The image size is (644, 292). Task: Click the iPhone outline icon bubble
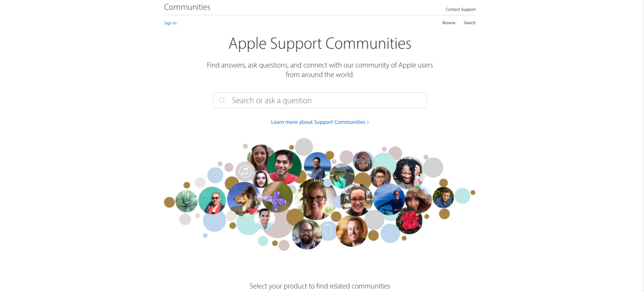(x=328, y=231)
